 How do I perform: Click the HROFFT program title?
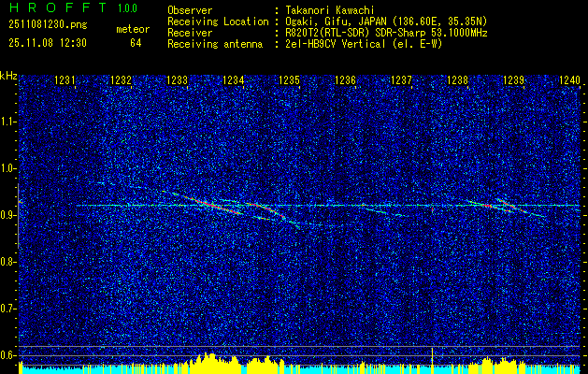point(59,7)
